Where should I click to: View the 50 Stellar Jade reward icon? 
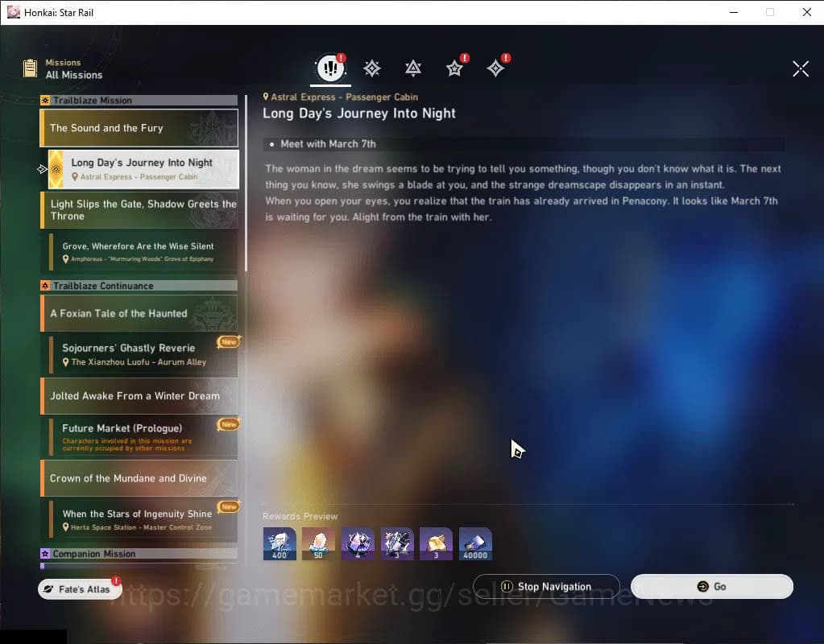point(318,544)
